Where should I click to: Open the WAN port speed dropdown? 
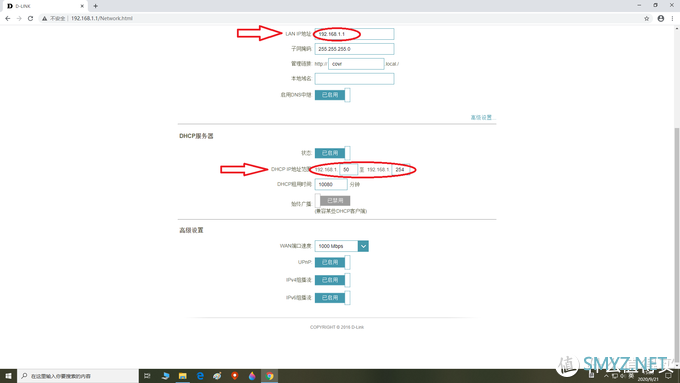342,246
